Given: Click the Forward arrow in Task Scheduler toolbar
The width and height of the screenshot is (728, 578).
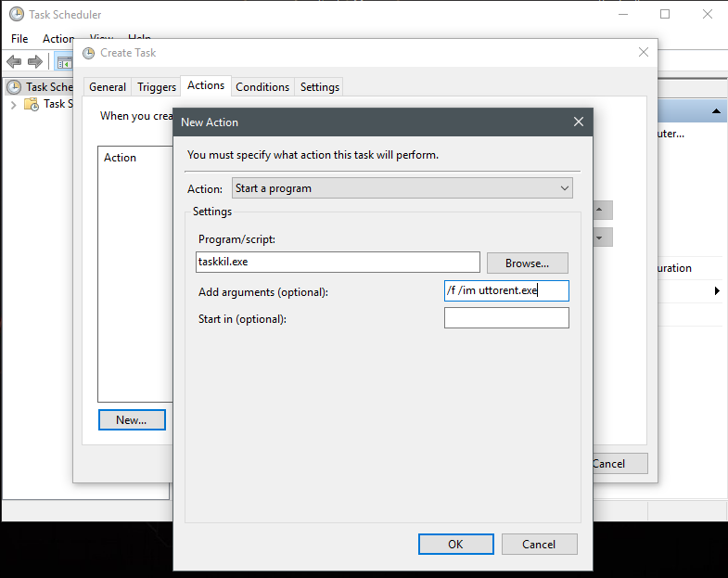Looking at the screenshot, I should (x=35, y=61).
